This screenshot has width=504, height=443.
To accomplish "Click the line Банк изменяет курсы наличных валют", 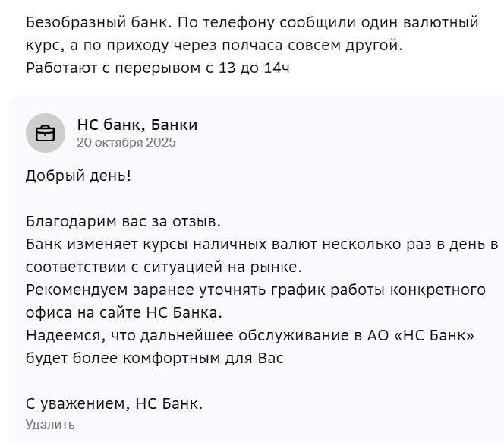I will pos(262,245).
